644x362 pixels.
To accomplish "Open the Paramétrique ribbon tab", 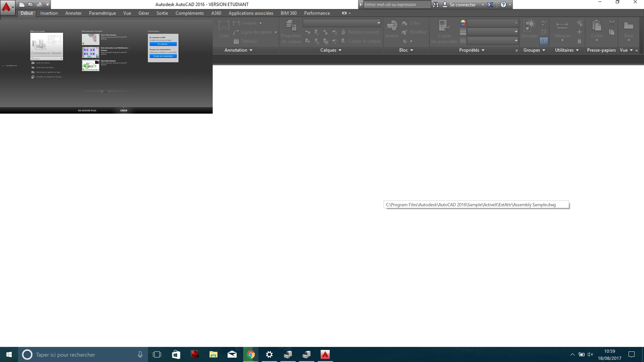I will pyautogui.click(x=102, y=13).
